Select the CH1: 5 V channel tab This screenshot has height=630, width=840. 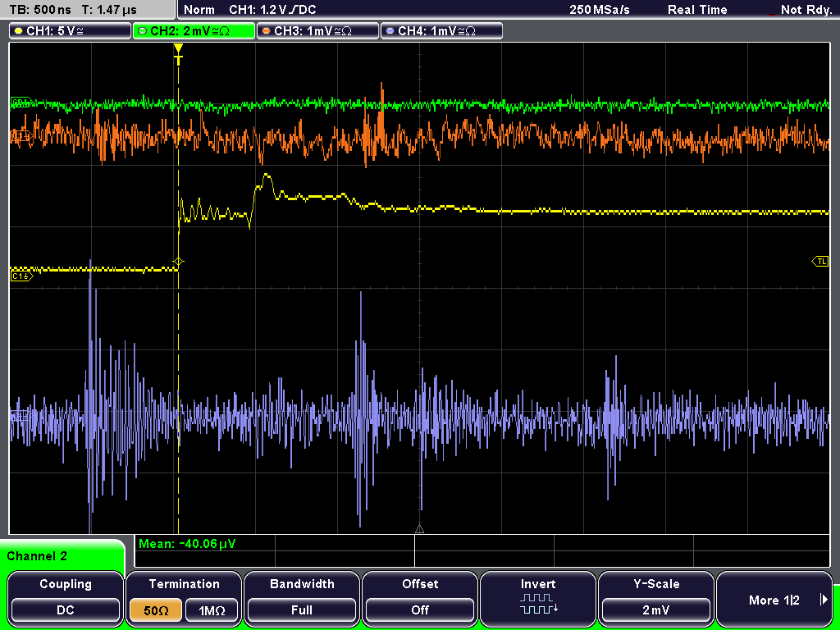coord(71,31)
